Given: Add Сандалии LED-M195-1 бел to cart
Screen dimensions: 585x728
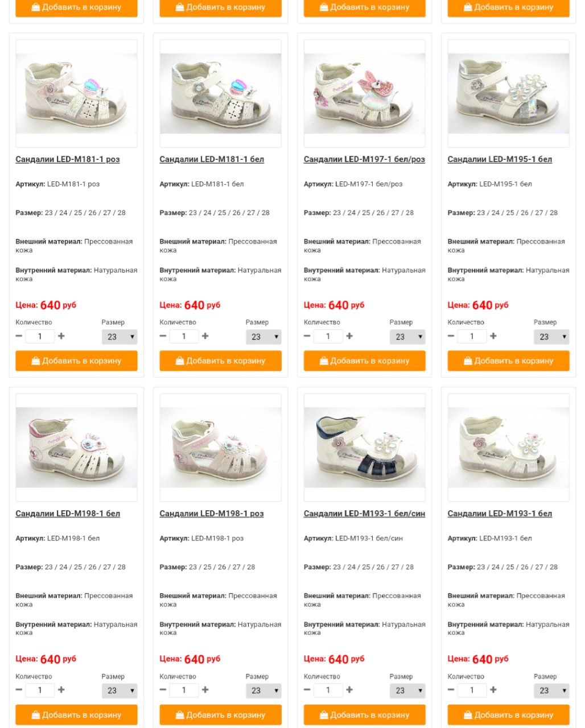Looking at the screenshot, I should point(508,361).
